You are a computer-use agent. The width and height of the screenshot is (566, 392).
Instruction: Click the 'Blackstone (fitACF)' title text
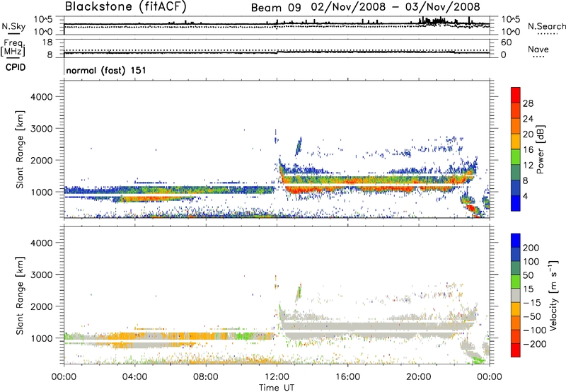(x=126, y=6)
